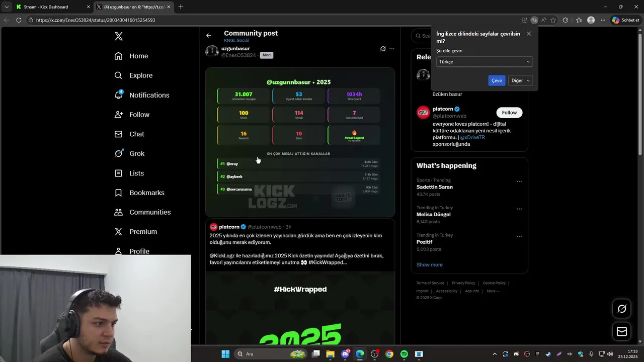Switch to the Stream - Kick Dashboard tab
This screenshot has height=362, width=644.
53,7
